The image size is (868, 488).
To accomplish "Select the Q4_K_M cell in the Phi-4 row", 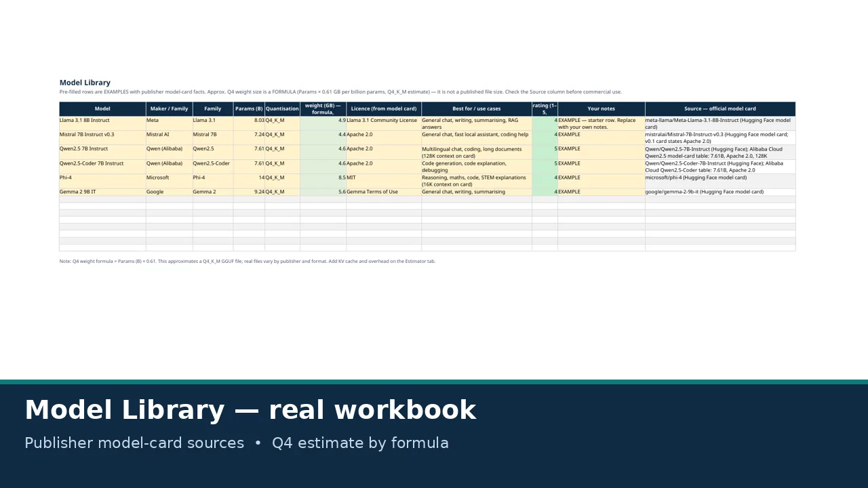I will click(282, 180).
